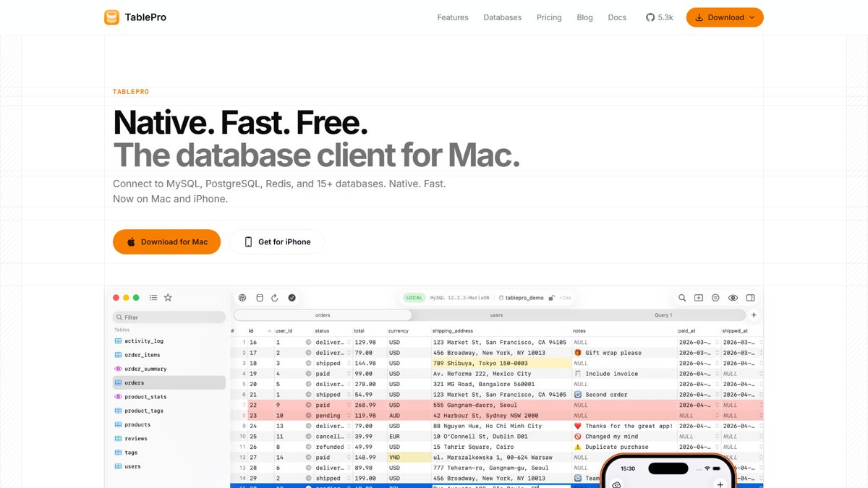This screenshot has width=868, height=488.
Task: Open status picker for refunded row id 26
Action: coord(349,447)
